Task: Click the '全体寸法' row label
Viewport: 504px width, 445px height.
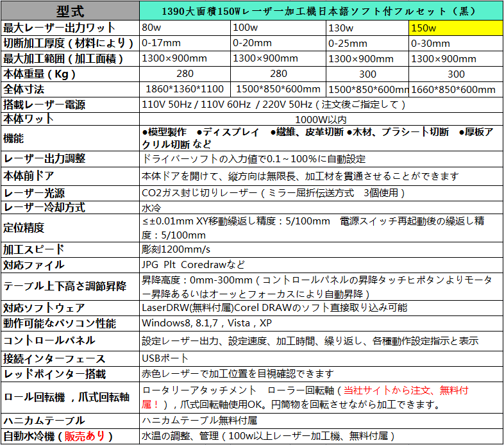Action: pyautogui.click(x=70, y=89)
